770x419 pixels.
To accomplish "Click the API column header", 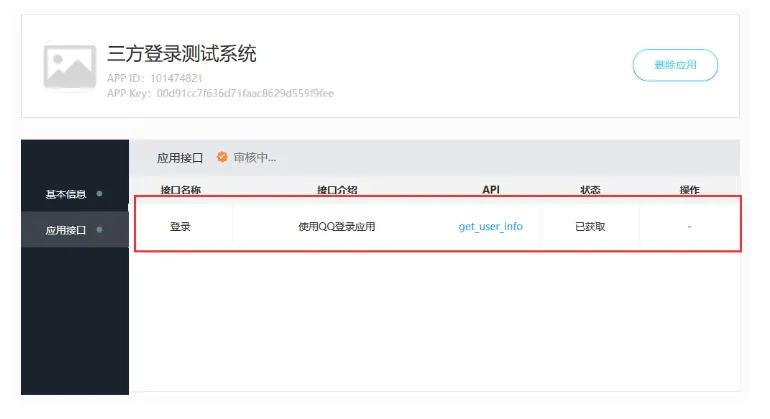I will (x=491, y=190).
